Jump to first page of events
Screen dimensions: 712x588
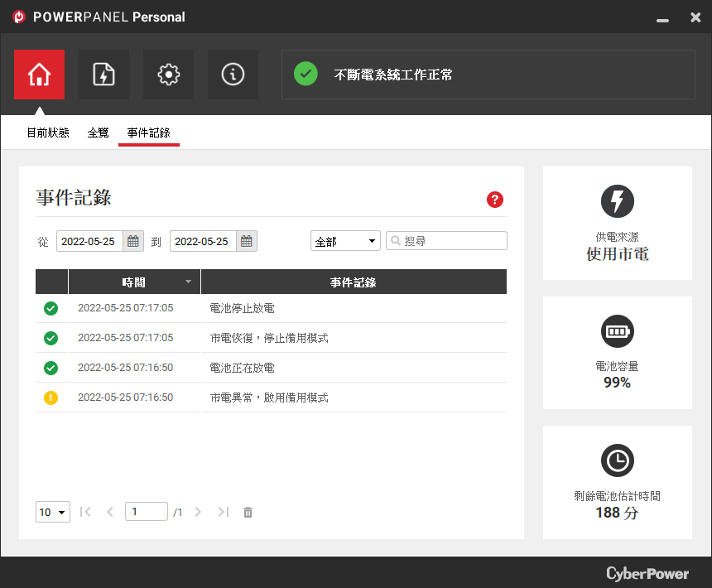[x=85, y=512]
